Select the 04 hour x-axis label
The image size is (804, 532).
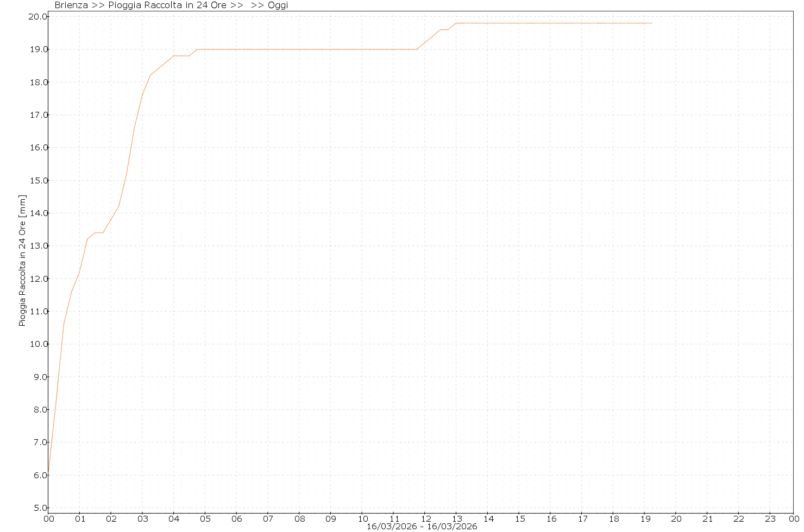[174, 519]
